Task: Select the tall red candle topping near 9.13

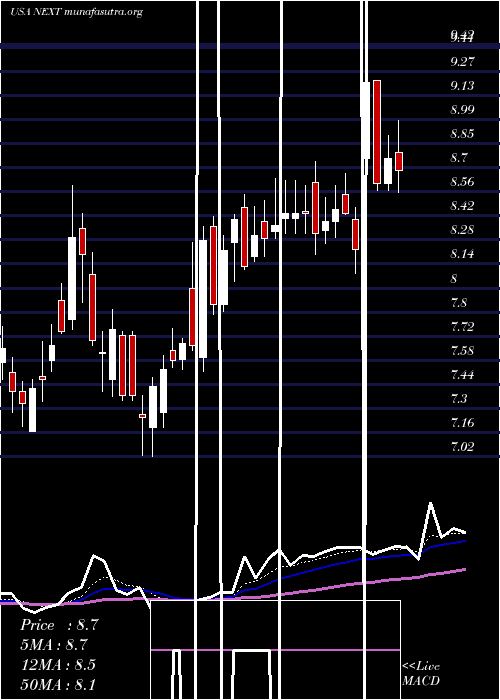Action: tap(377, 132)
